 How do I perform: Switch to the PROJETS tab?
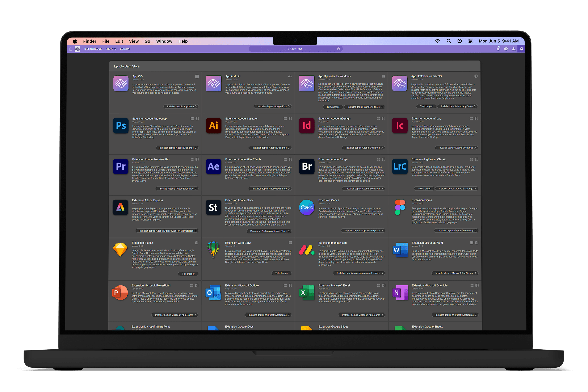tap(111, 49)
